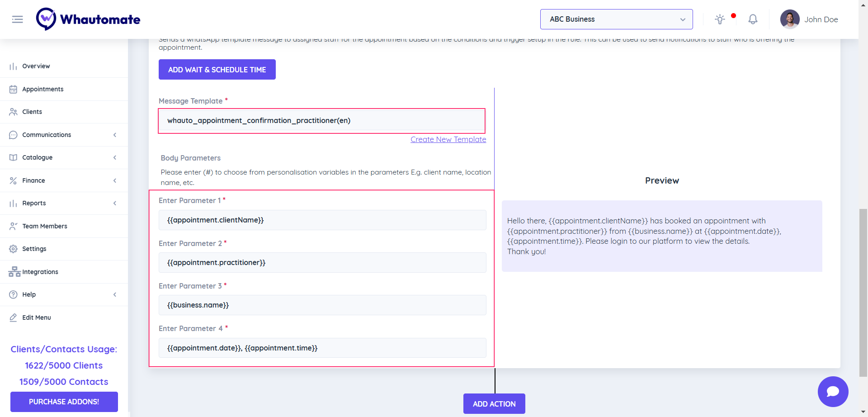Open the Message Template selector
The width and height of the screenshot is (868, 417).
321,121
